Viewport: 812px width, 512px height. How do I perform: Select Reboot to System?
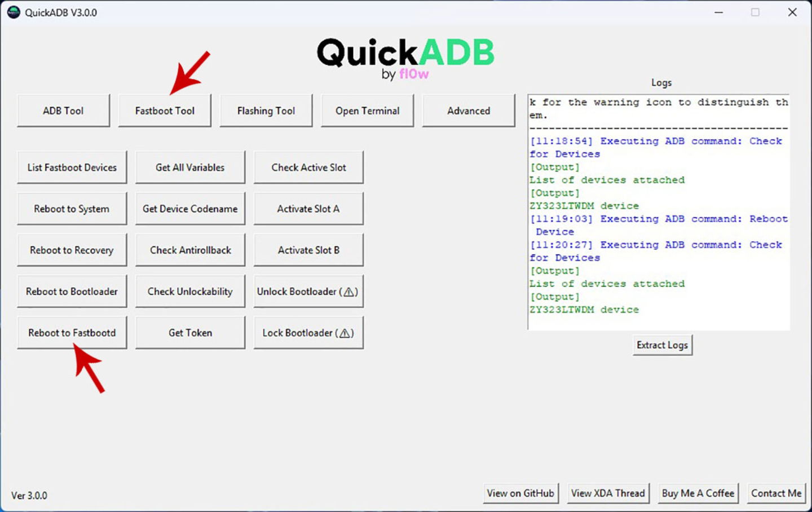(72, 209)
